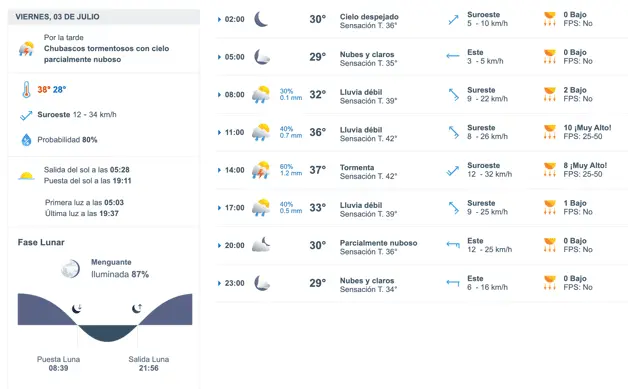Expand the 08:00 Lluvia débil row

click(x=421, y=95)
